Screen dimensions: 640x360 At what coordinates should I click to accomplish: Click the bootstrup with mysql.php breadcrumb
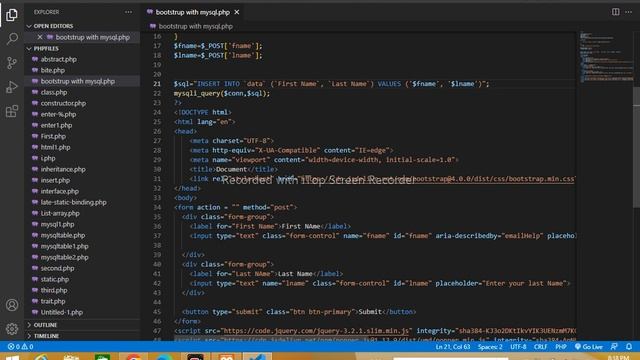point(196,26)
